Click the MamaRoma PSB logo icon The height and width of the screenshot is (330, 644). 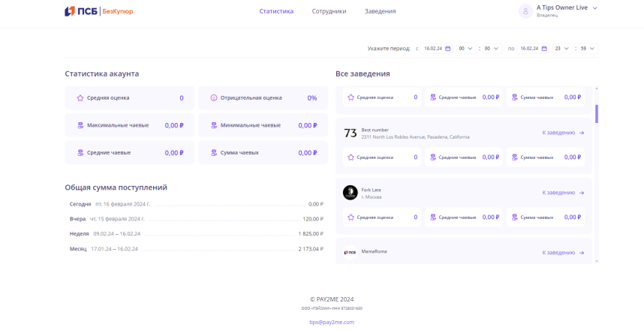point(350,252)
